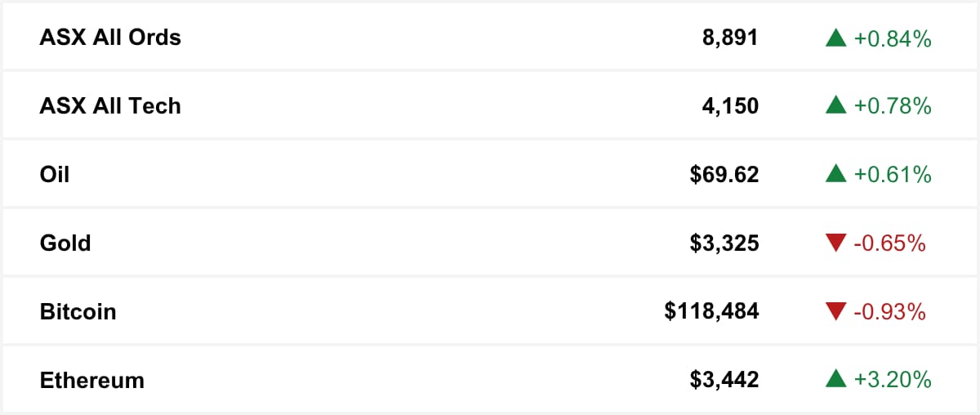Click the $69.62 Oil price

[x=724, y=175]
